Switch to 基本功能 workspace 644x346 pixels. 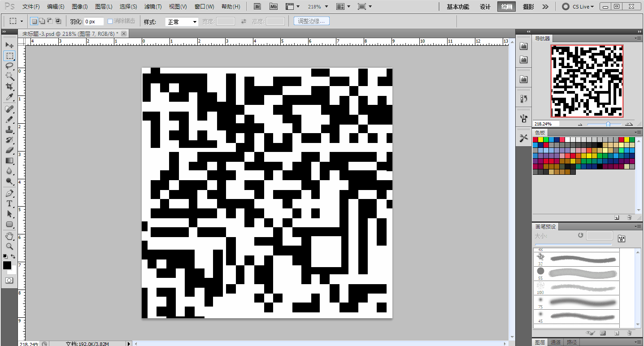[458, 7]
